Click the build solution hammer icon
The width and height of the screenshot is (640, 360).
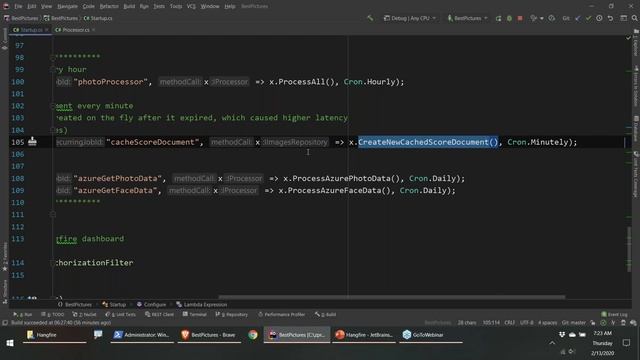click(370, 18)
